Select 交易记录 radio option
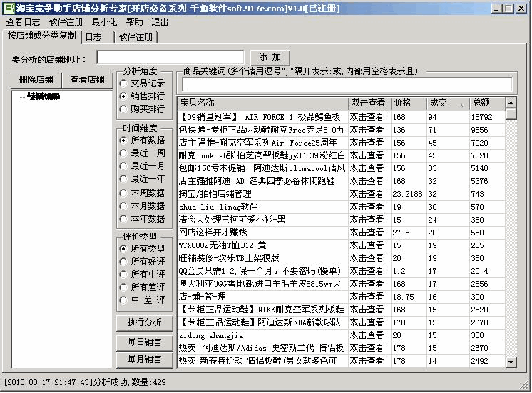Screen dimensions: 532x393 (x=123, y=83)
